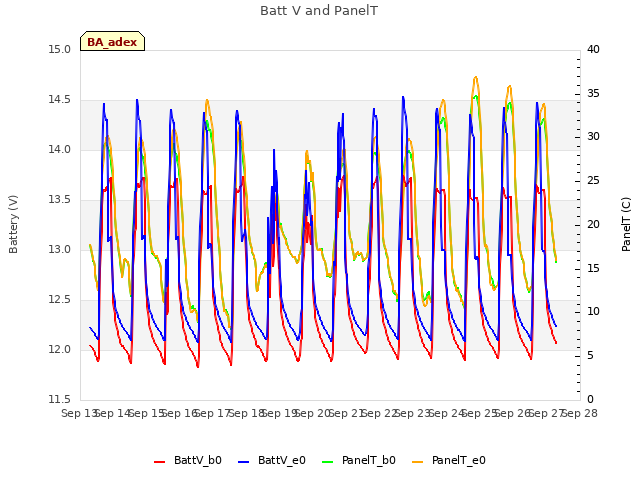Click the Sep 28 date label

[580, 414]
